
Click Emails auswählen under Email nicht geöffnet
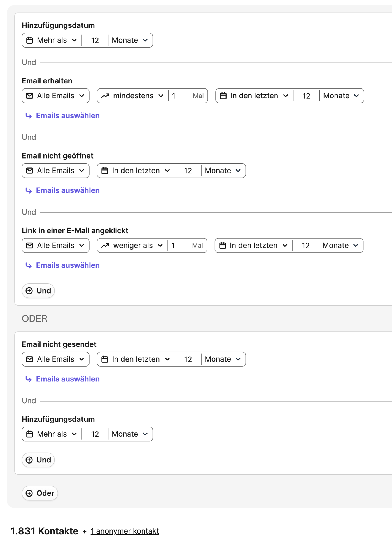[68, 190]
